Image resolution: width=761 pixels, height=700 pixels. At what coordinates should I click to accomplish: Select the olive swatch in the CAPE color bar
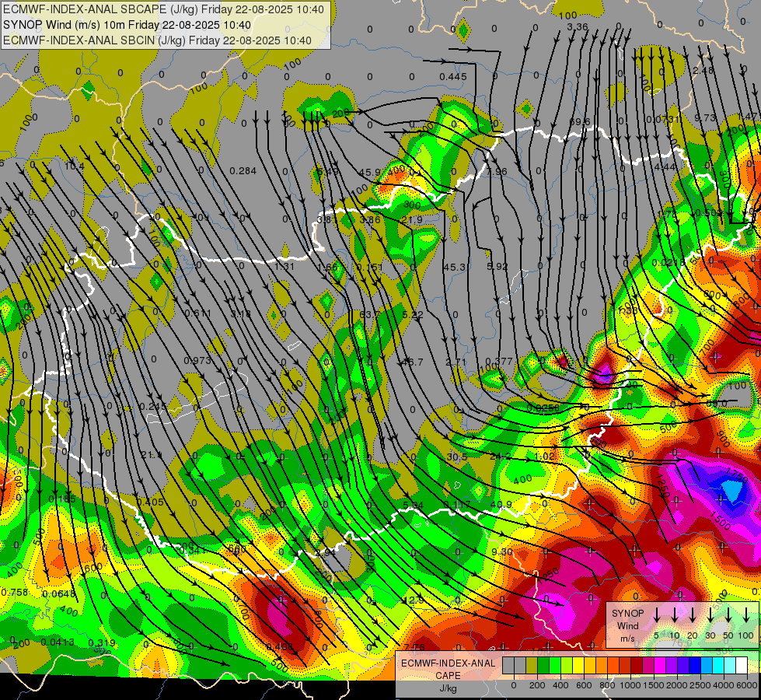click(x=532, y=666)
